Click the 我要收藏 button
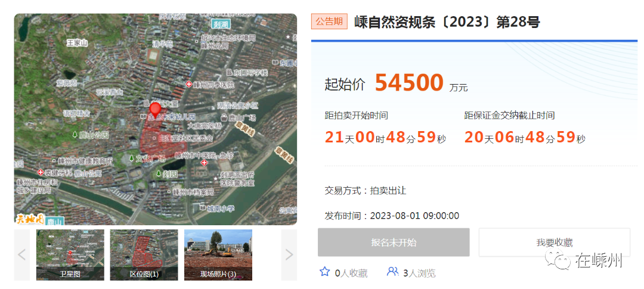 (554, 243)
